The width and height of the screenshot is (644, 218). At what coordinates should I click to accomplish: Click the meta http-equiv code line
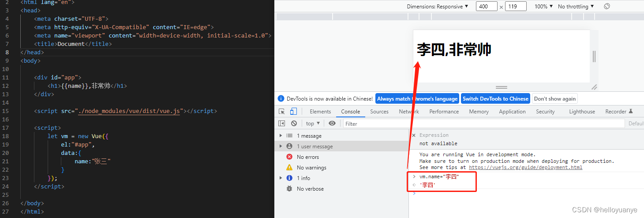(124, 27)
